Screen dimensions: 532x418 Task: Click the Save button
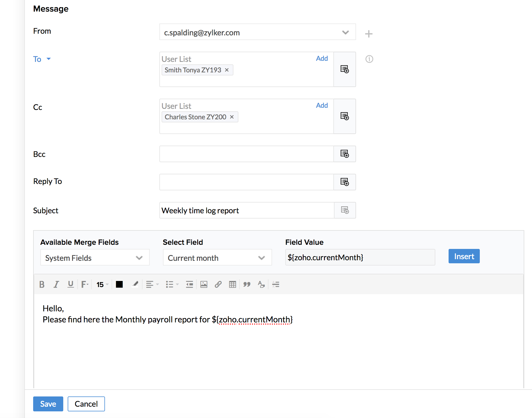click(48, 404)
